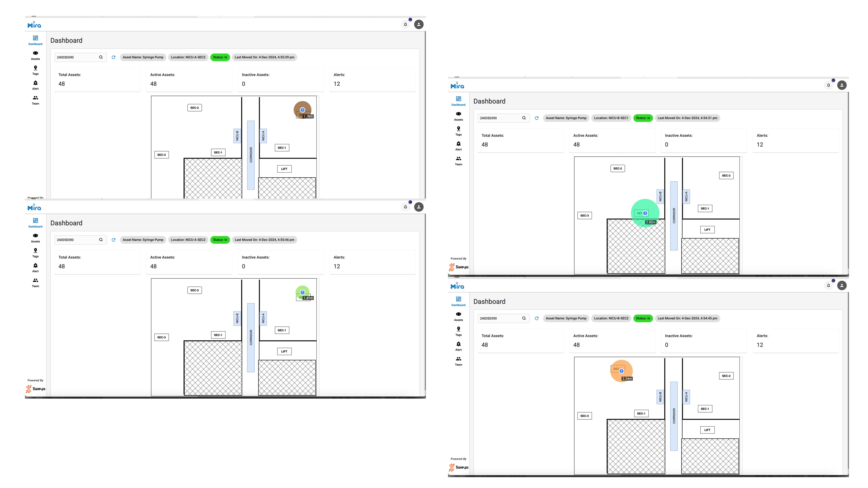Image resolution: width=868 pixels, height=488 pixels.
Task: Click notification bell in the 4:55:39 pm window
Action: pyautogui.click(x=405, y=24)
